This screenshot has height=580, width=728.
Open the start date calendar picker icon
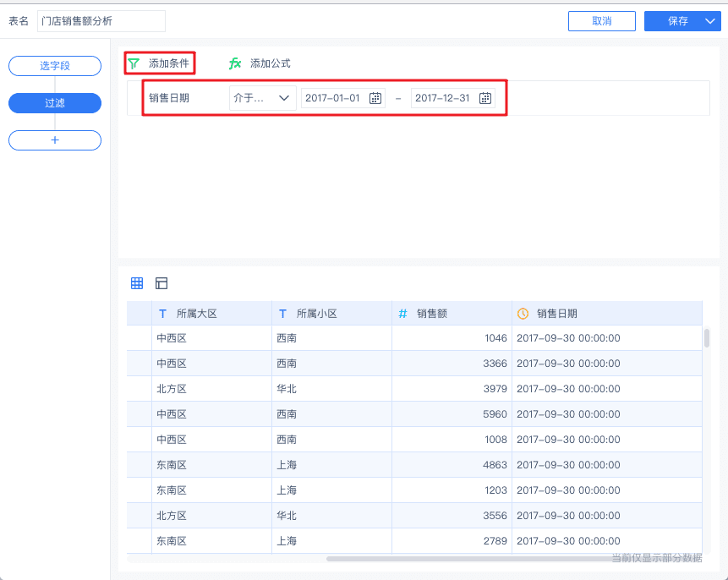coord(375,98)
